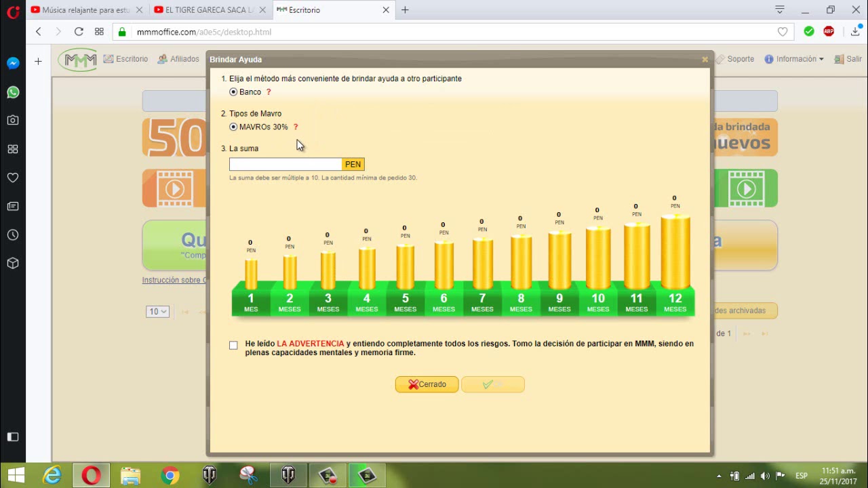Add page to bookmarks with heart icon

click(x=783, y=32)
